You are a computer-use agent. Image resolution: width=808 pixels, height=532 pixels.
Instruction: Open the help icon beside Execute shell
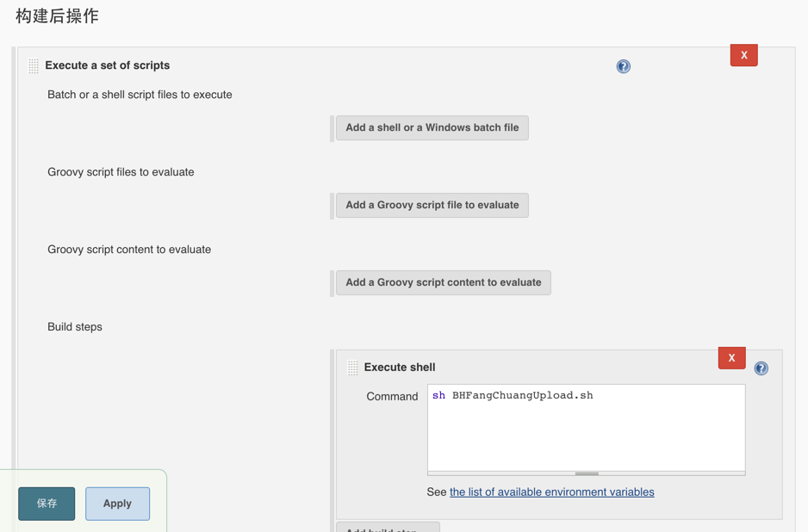(761, 368)
